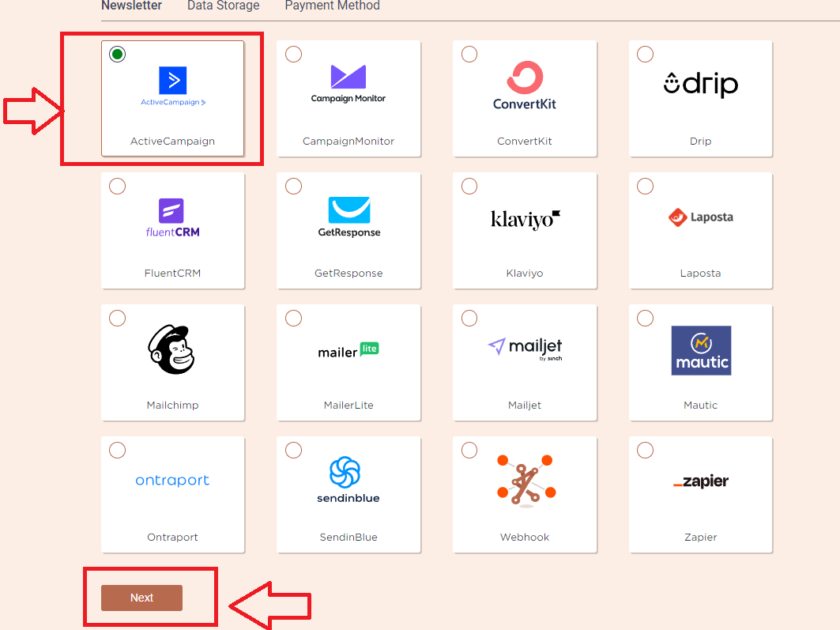Click the SendinBlue caption text
The image size is (840, 630).
click(x=348, y=537)
